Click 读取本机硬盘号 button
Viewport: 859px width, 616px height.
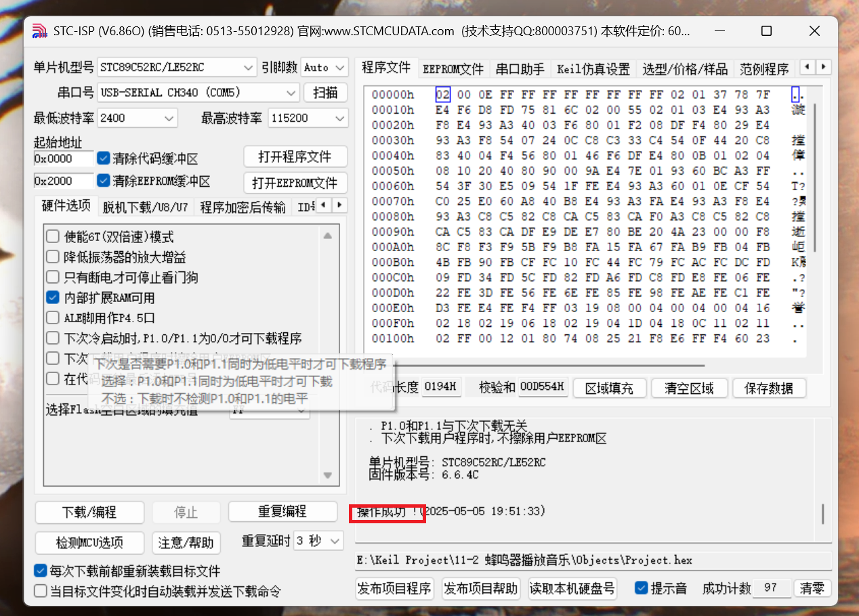coord(572,588)
